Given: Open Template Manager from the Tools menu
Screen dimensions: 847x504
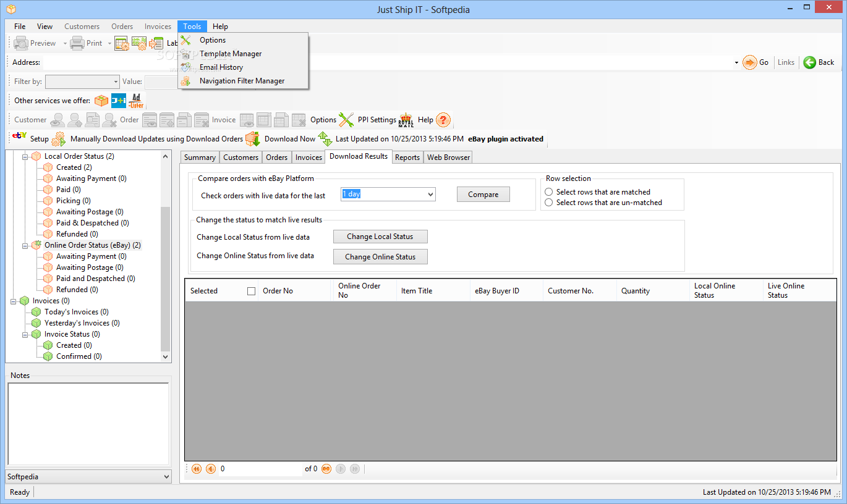Looking at the screenshot, I should [x=243, y=54].
